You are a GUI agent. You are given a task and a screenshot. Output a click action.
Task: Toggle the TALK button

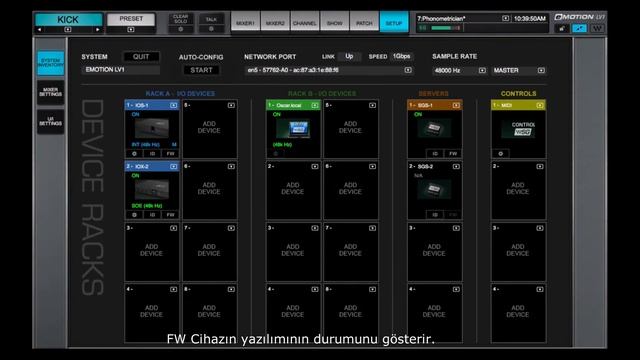pos(211,23)
